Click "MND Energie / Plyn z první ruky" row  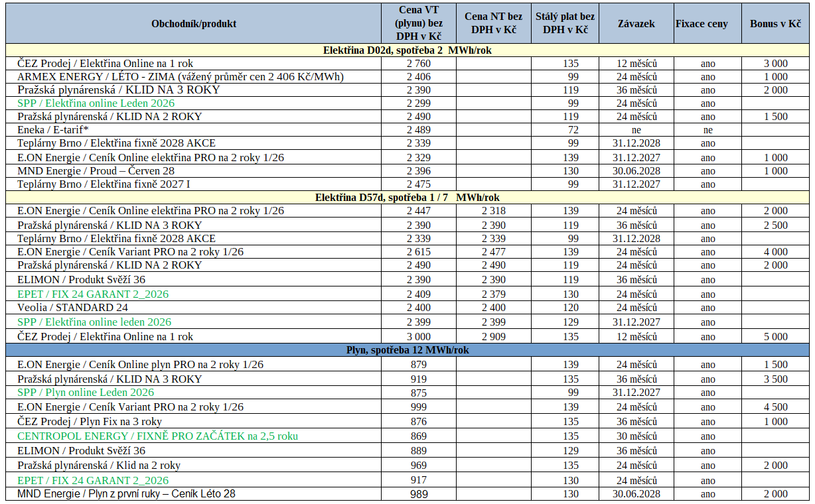click(126, 494)
